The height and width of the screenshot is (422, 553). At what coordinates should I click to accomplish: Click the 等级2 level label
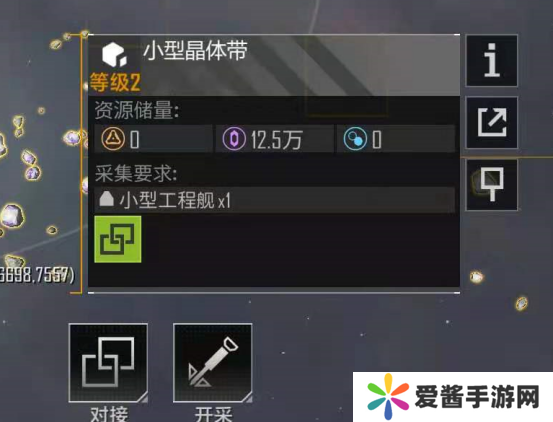tap(115, 82)
